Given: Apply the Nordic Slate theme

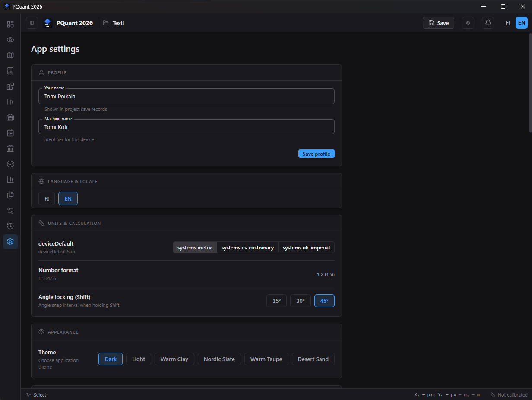Looking at the screenshot, I should point(219,359).
